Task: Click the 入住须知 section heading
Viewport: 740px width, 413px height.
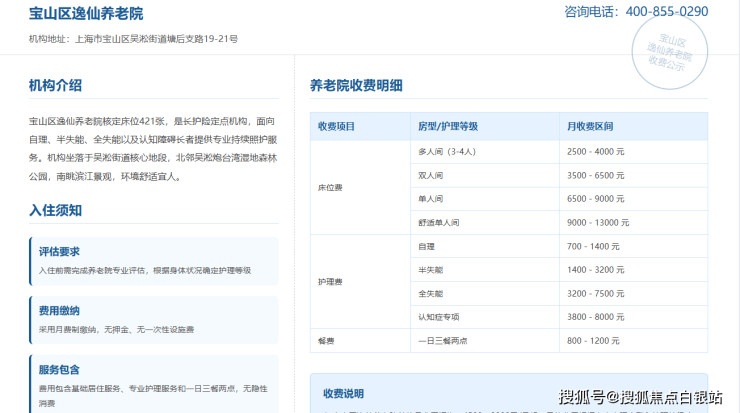Action: (x=55, y=210)
